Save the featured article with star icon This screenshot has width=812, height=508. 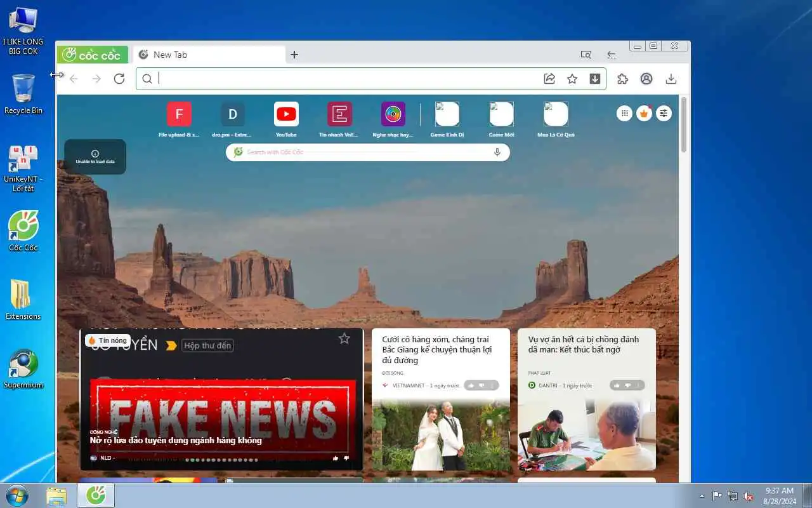(x=344, y=338)
